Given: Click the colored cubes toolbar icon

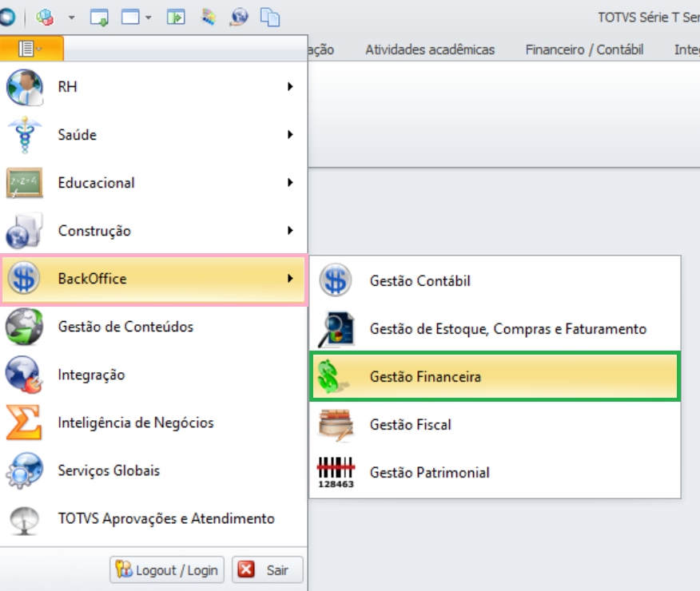Looking at the screenshot, I should [x=45, y=18].
